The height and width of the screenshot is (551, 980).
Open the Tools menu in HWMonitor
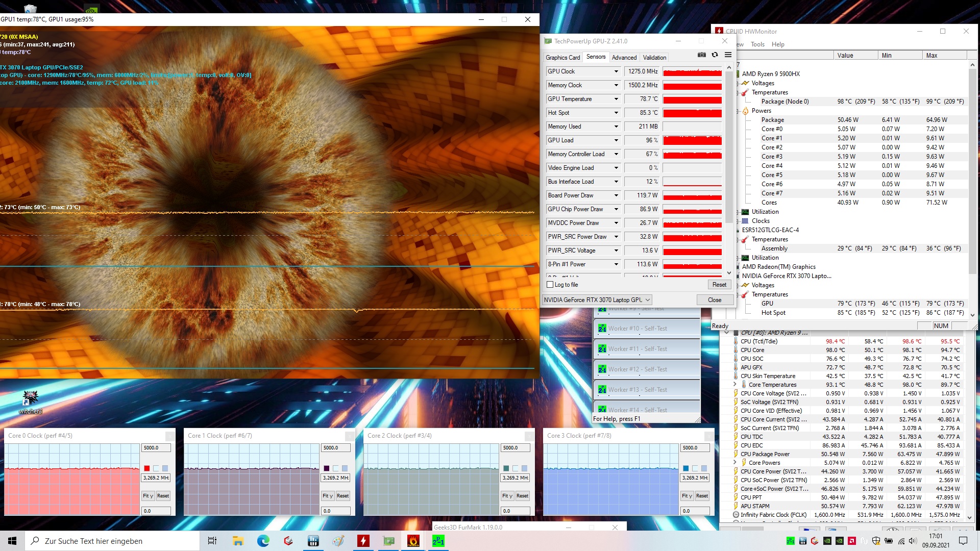point(757,44)
